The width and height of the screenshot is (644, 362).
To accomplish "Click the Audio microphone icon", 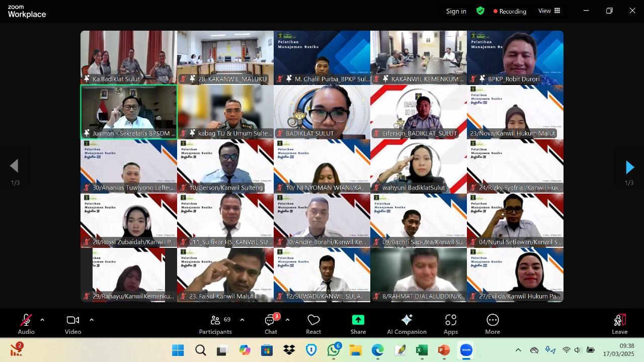I will tap(26, 320).
